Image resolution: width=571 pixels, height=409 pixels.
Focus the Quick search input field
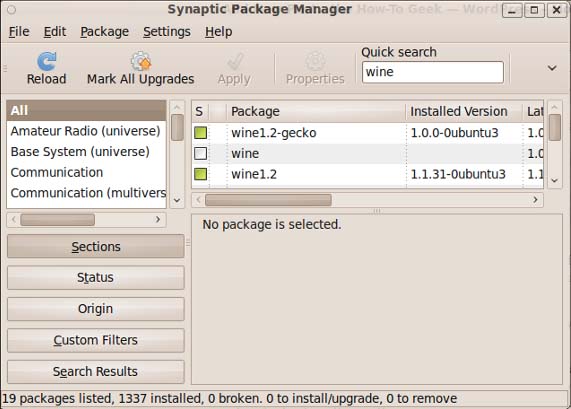click(433, 72)
